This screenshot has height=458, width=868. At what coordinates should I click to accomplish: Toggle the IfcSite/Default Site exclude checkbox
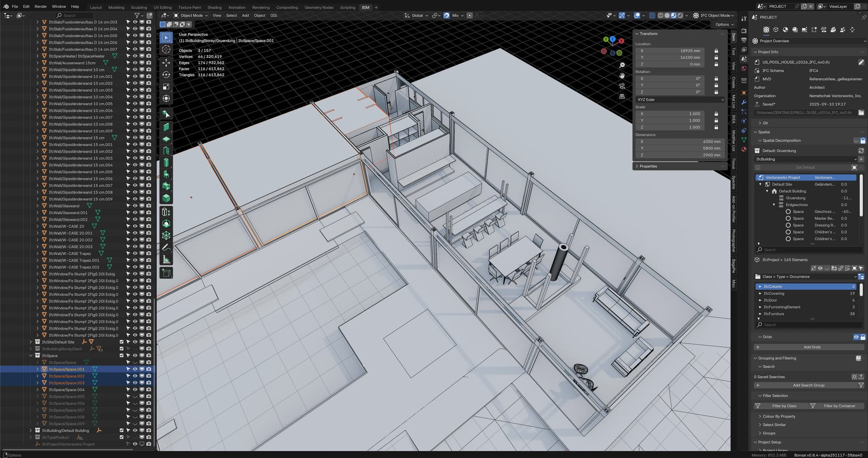[x=121, y=342]
